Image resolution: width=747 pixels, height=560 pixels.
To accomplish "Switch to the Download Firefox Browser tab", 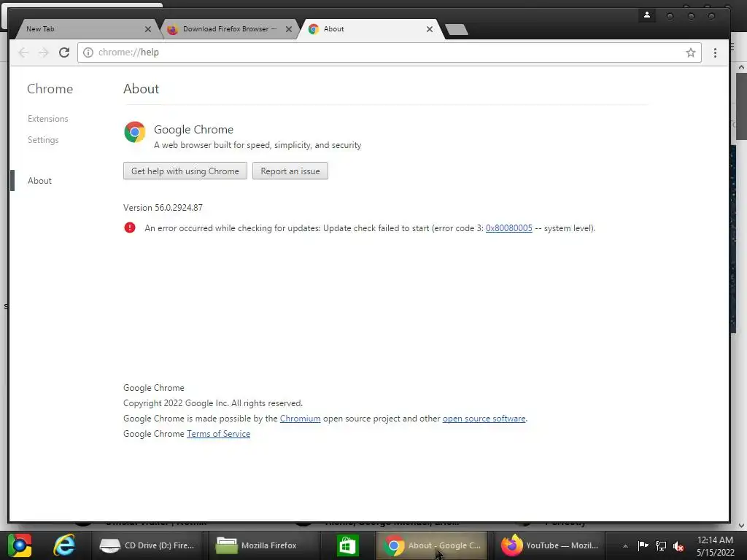I will [x=228, y=29].
